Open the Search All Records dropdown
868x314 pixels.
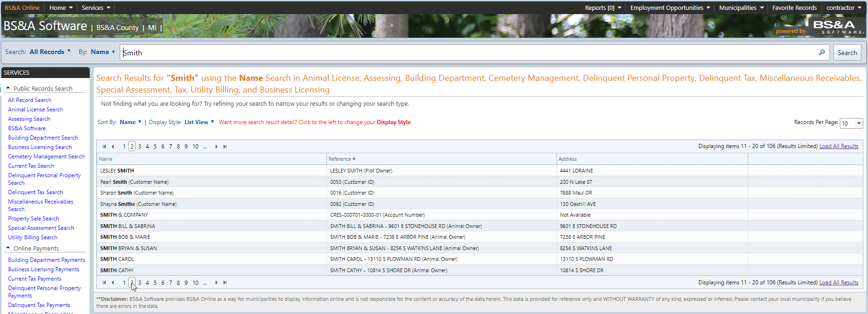click(50, 52)
